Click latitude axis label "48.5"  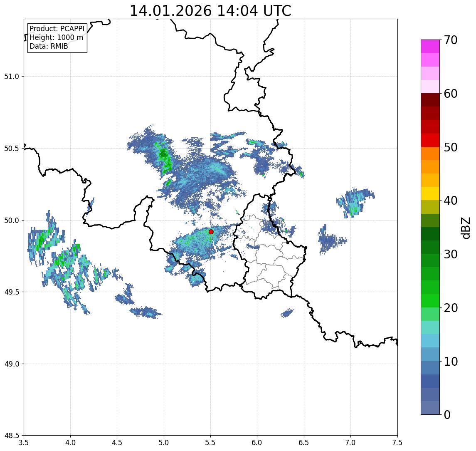click(12, 436)
